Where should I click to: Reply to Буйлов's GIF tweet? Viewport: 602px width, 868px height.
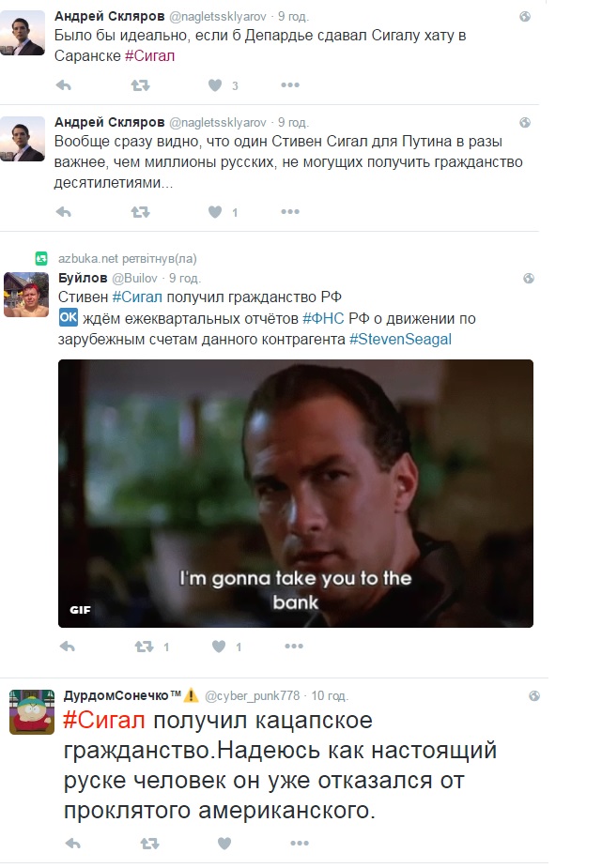coord(68,647)
